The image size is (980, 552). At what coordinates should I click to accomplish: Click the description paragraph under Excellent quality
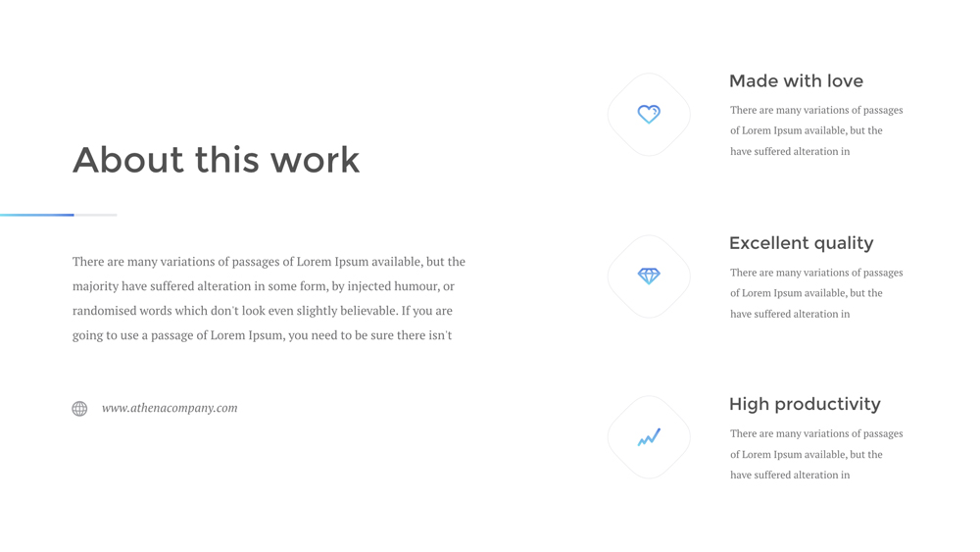pos(816,293)
